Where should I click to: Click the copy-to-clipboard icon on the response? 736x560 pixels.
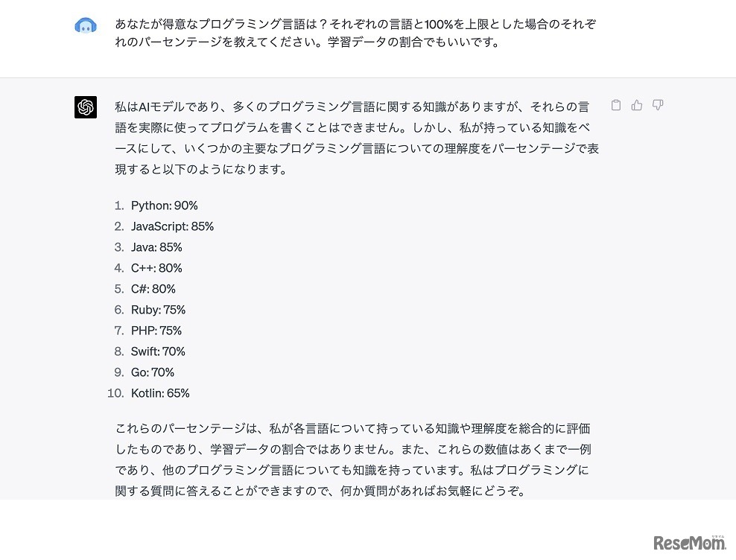pyautogui.click(x=615, y=105)
